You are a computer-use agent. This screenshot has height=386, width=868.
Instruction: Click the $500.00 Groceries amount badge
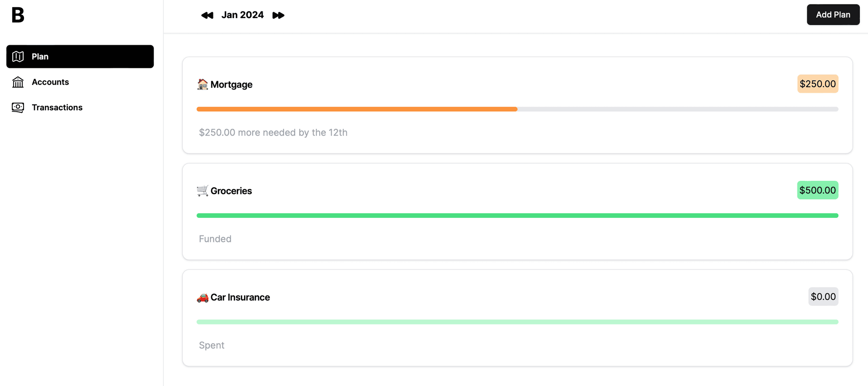click(x=818, y=190)
